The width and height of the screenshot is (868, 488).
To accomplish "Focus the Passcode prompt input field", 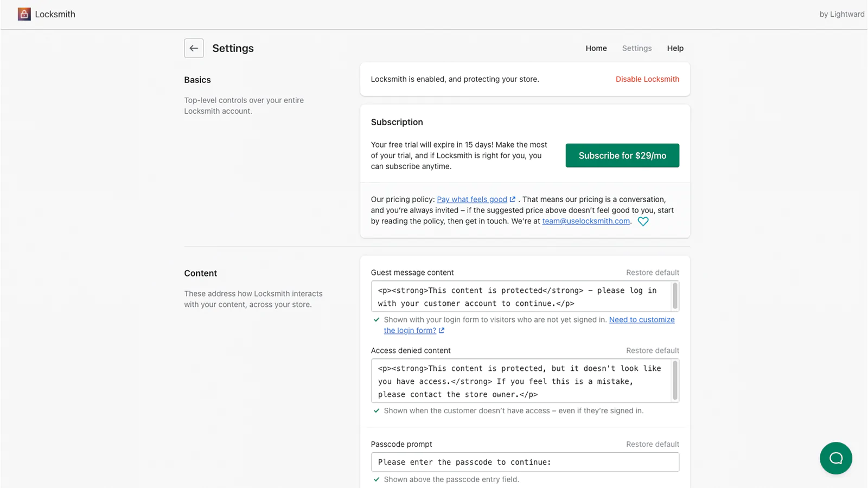I will coord(525,462).
